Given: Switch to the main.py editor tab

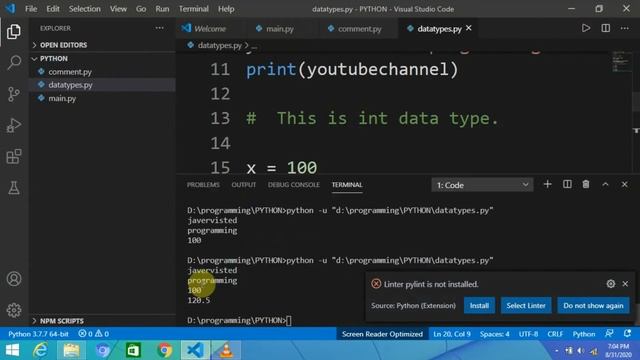Looking at the screenshot, I should (x=280, y=29).
